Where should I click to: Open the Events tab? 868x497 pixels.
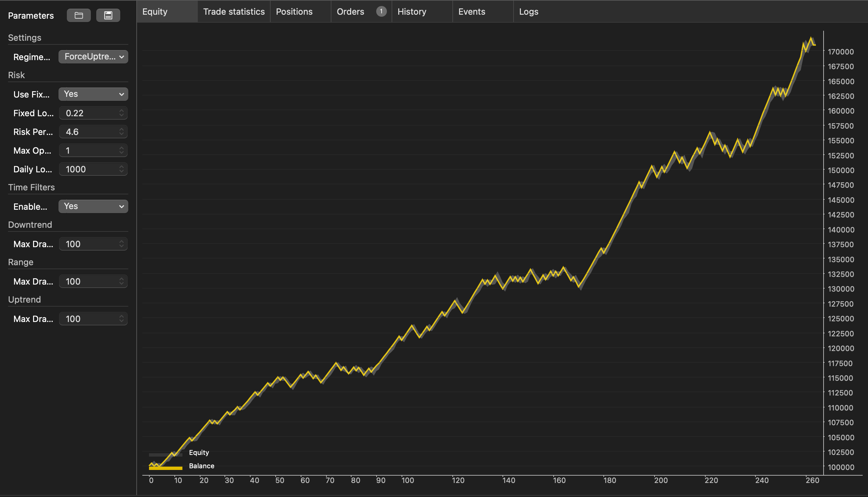[471, 12]
